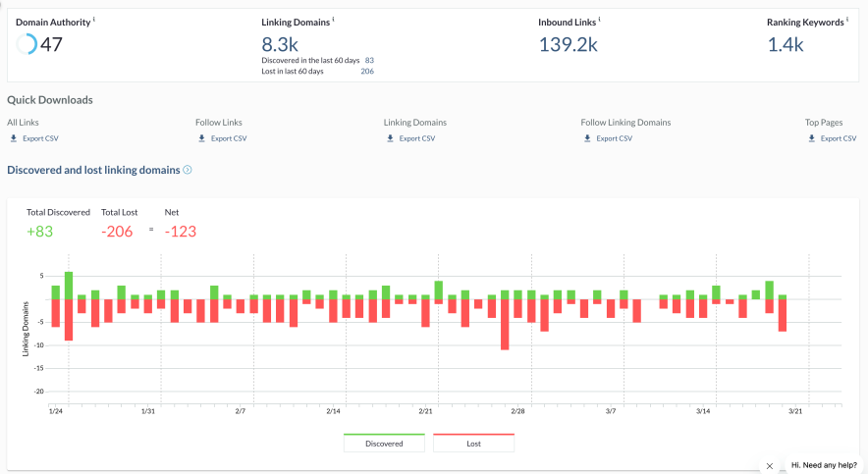Open Discovered and lost linking domains link
Viewport: 868px width, 474px height.
pyautogui.click(x=93, y=170)
